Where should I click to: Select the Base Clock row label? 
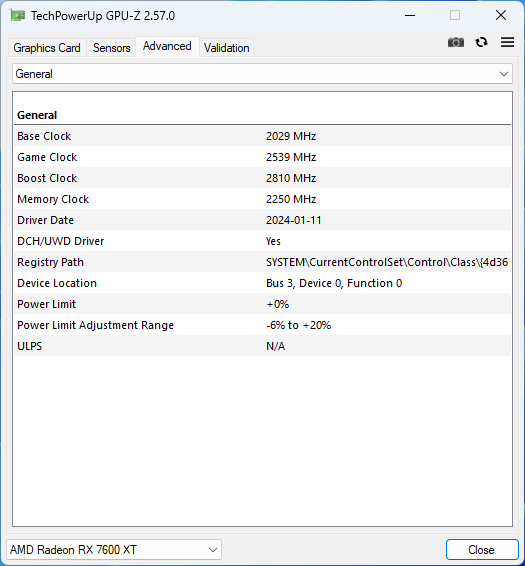pos(44,136)
